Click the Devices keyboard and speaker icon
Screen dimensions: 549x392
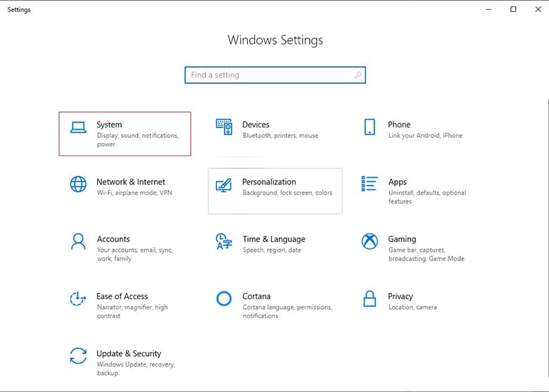click(x=224, y=127)
